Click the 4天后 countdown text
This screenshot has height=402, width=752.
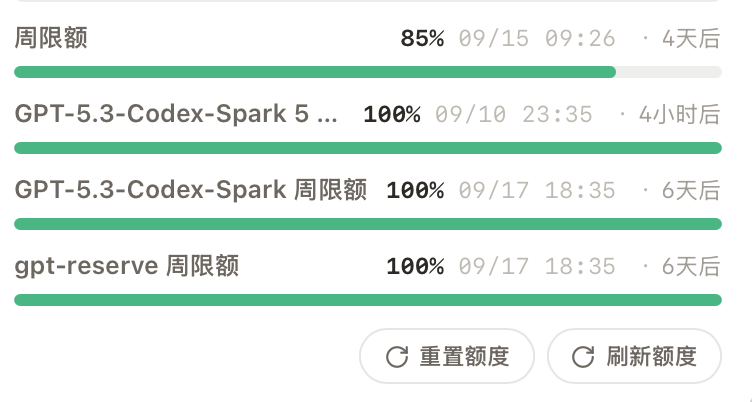tap(691, 38)
